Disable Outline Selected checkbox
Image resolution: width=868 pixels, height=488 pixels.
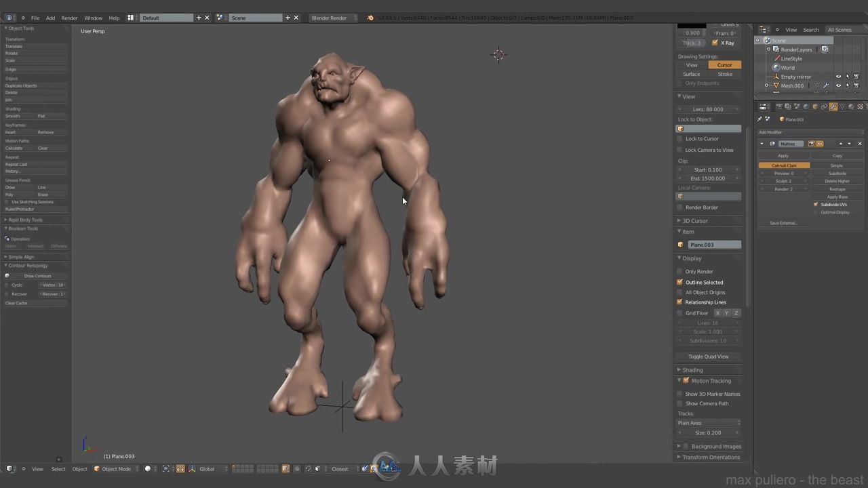coord(680,282)
